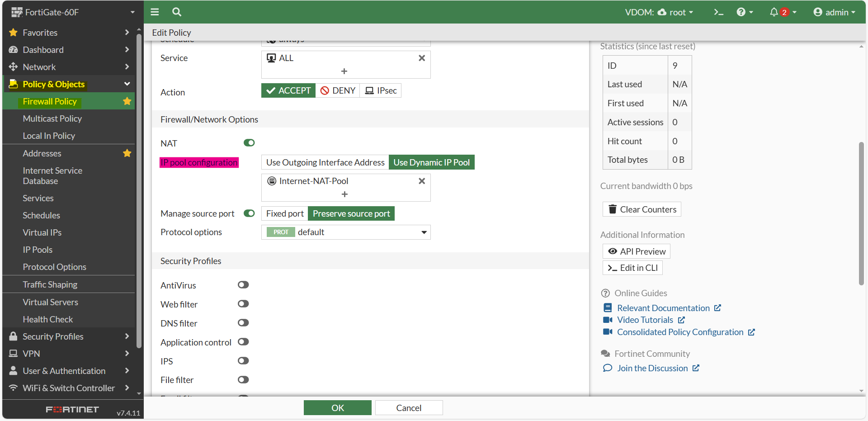Enable the Web filter toggle
Viewport: 868px width, 421px height.
243,304
